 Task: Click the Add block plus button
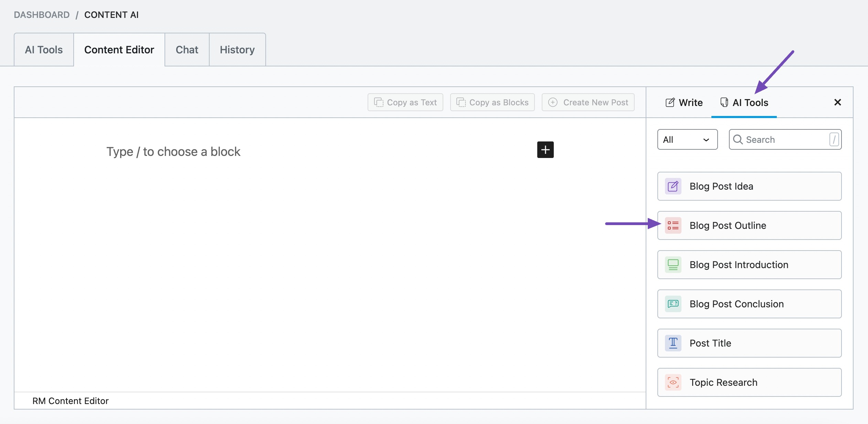pos(545,149)
